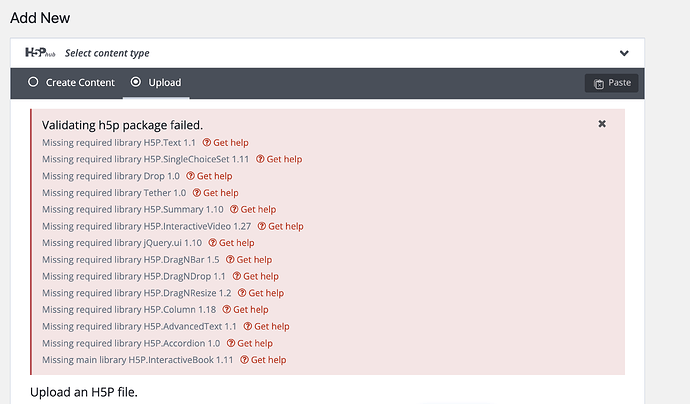Click help icon beside H5P.Text 1.1 error
Viewport: 690px width, 404px height.
[x=207, y=142]
